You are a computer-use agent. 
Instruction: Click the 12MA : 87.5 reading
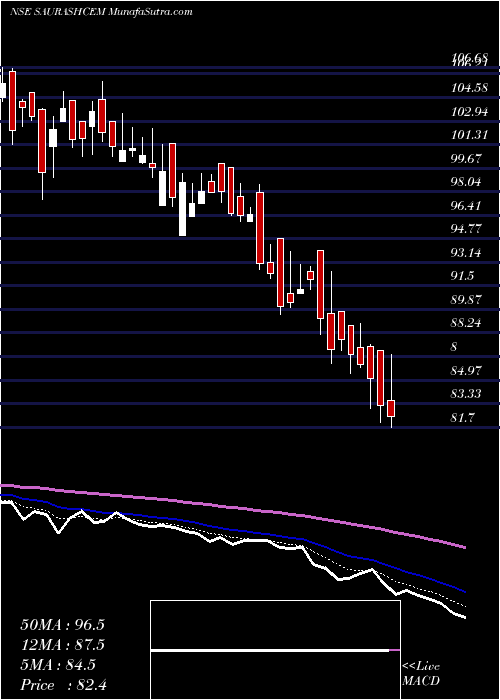point(63,645)
